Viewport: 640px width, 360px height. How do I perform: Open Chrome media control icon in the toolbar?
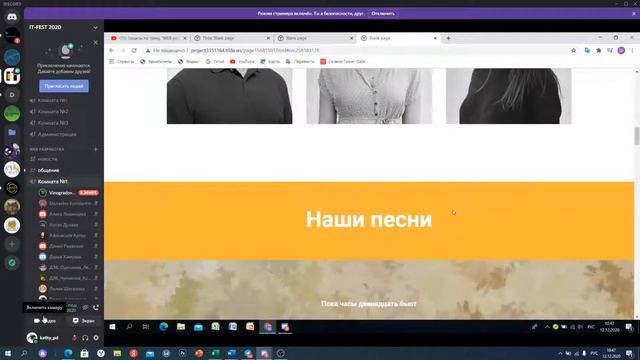point(610,50)
